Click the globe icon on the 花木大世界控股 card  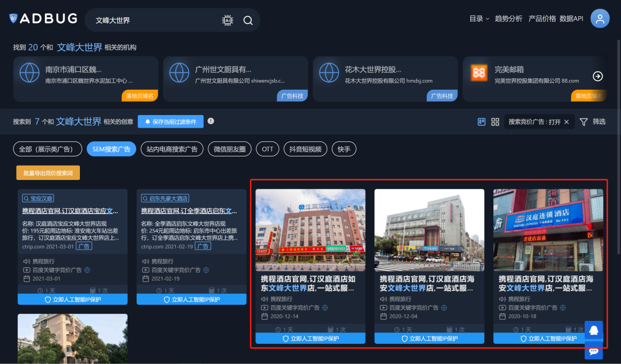coord(329,73)
